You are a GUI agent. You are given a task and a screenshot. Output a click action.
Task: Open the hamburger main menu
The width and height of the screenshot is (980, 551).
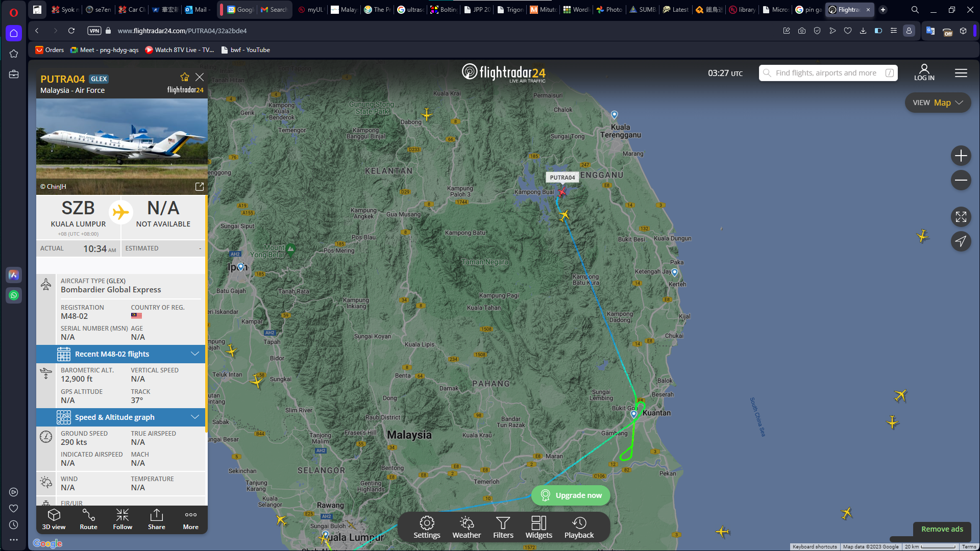pos(961,73)
